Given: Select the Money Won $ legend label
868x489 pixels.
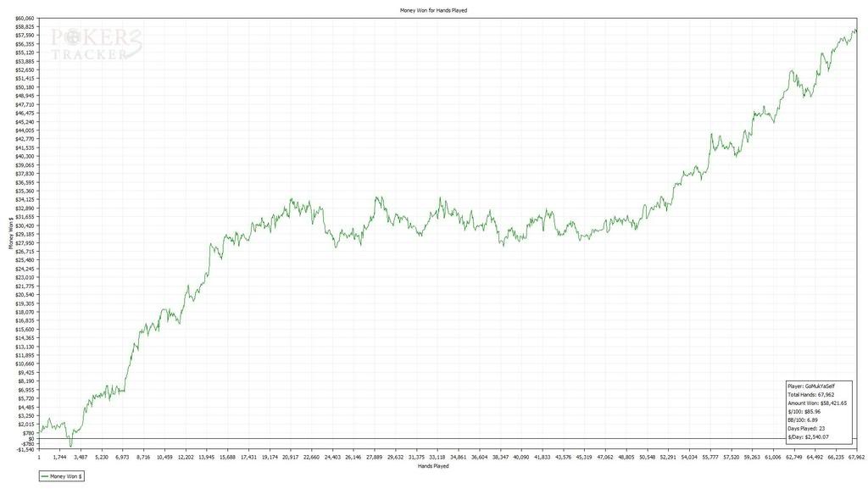Looking at the screenshot, I should (70, 477).
